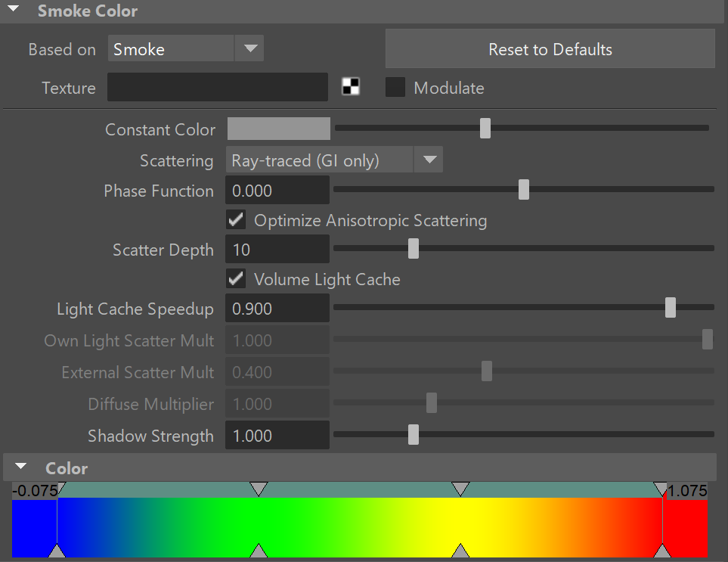728x562 pixels.
Task: Select the yellow gradient bottom marker
Action: [x=460, y=551]
